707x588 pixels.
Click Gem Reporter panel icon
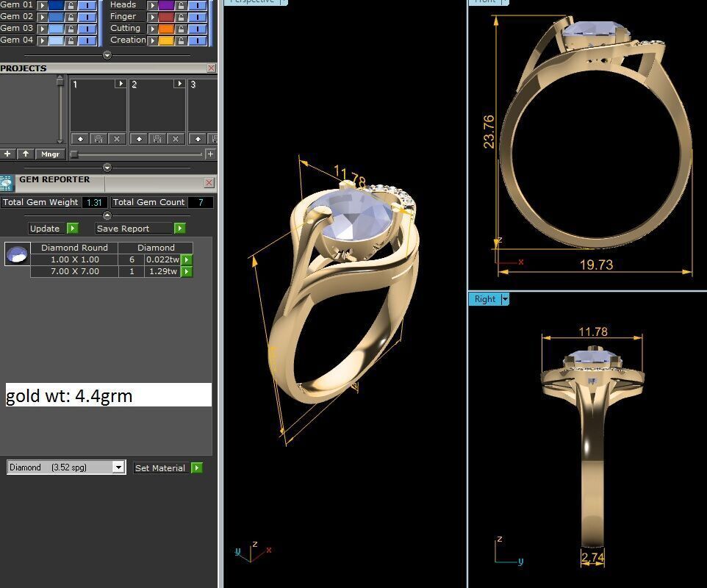pyautogui.click(x=7, y=183)
